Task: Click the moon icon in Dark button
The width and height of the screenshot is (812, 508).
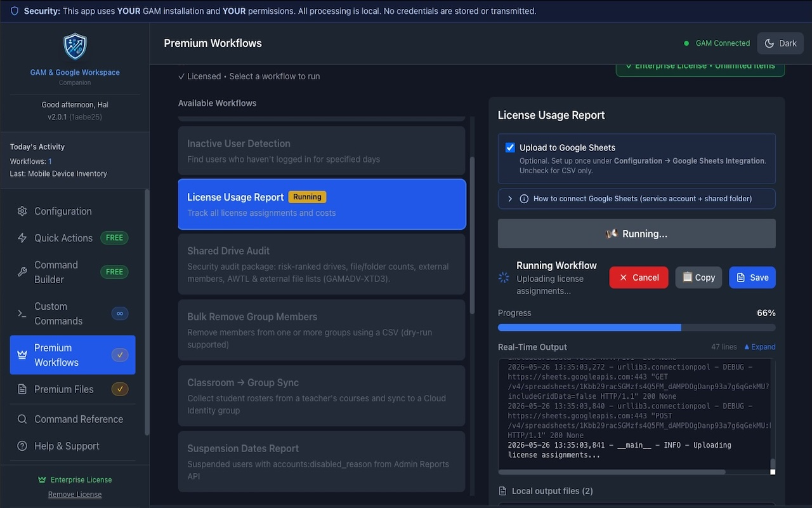Action: tap(769, 43)
